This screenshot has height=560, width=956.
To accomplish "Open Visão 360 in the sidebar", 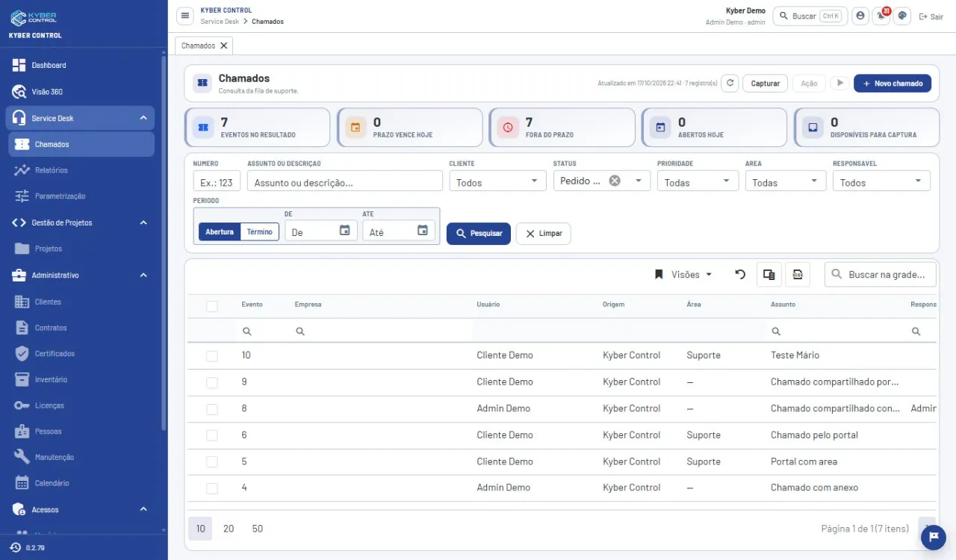I will (x=81, y=92).
